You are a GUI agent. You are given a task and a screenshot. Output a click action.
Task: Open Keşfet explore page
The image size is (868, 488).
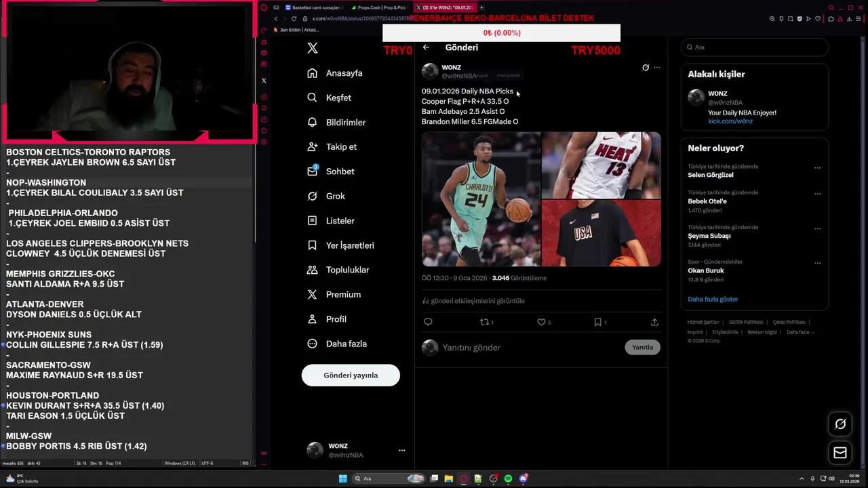pyautogui.click(x=330, y=98)
